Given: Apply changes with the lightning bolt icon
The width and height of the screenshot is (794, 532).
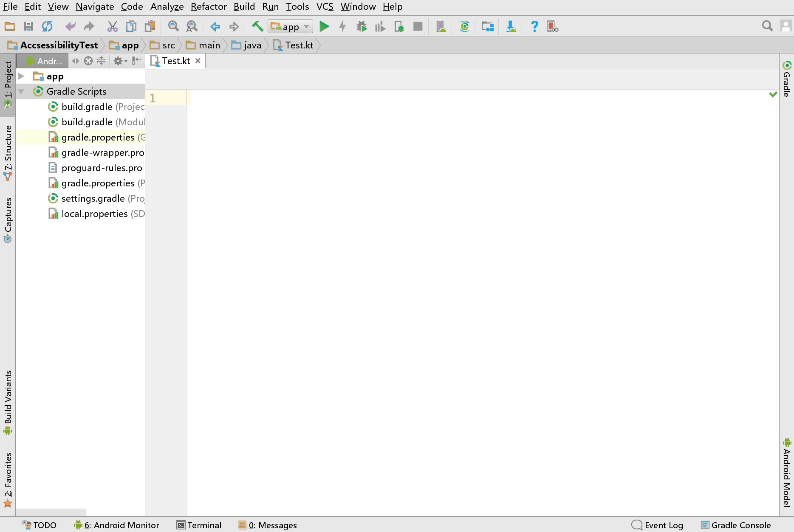Looking at the screenshot, I should (342, 27).
